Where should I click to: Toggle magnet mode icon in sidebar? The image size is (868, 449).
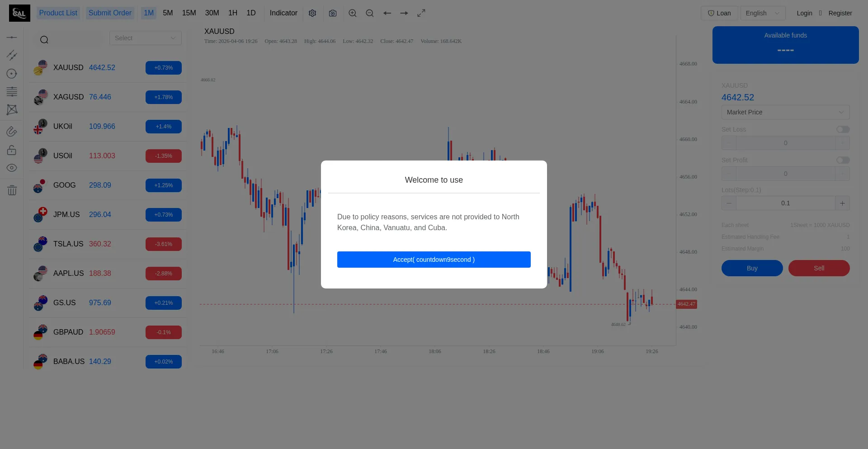click(x=12, y=132)
